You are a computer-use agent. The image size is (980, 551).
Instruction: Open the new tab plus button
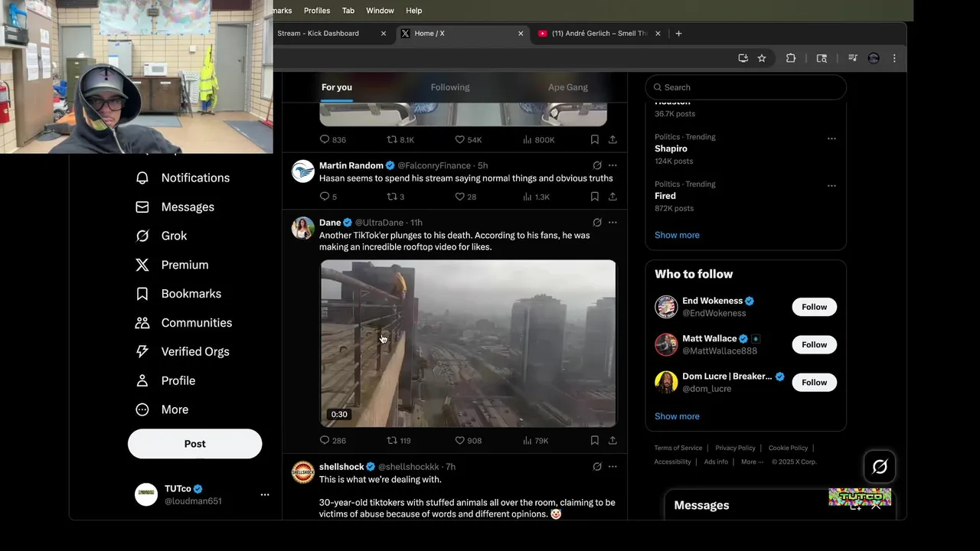(678, 34)
